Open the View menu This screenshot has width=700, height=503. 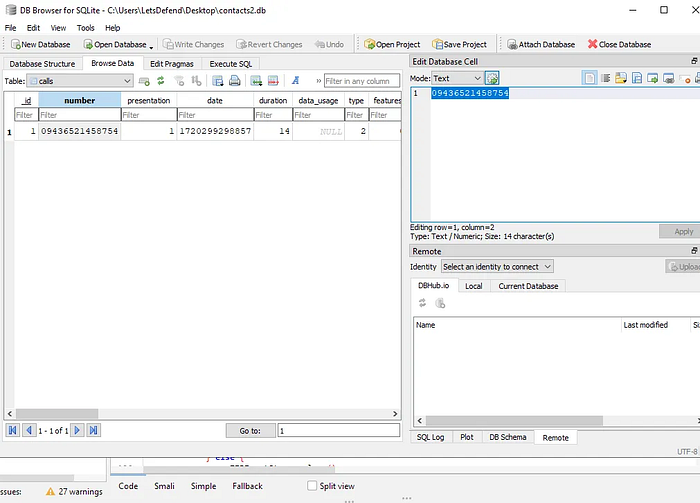click(58, 28)
